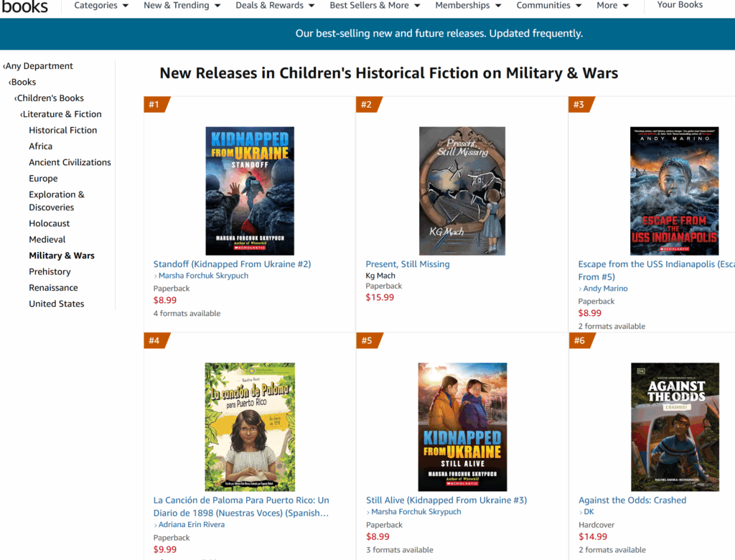Open the Present, Still Missing cover image
The image size is (735, 560).
[462, 191]
